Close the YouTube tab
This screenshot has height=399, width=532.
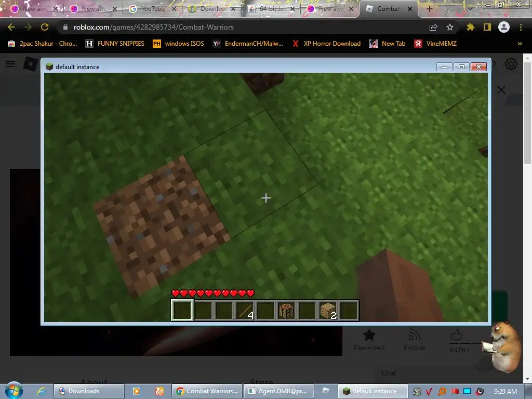coord(174,9)
